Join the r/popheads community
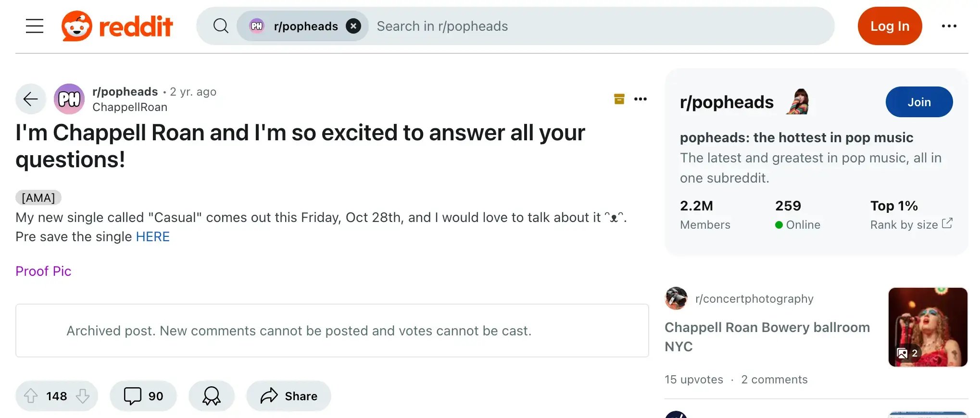980x418 pixels. 919,102
